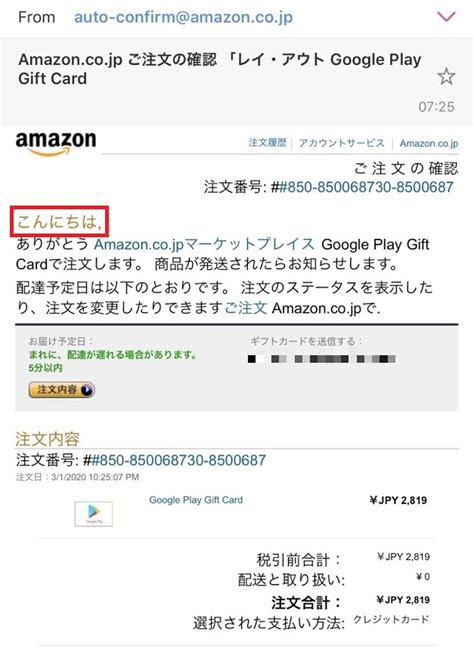
Task: Tap the Google Play gift card thumbnail
Action: click(94, 514)
